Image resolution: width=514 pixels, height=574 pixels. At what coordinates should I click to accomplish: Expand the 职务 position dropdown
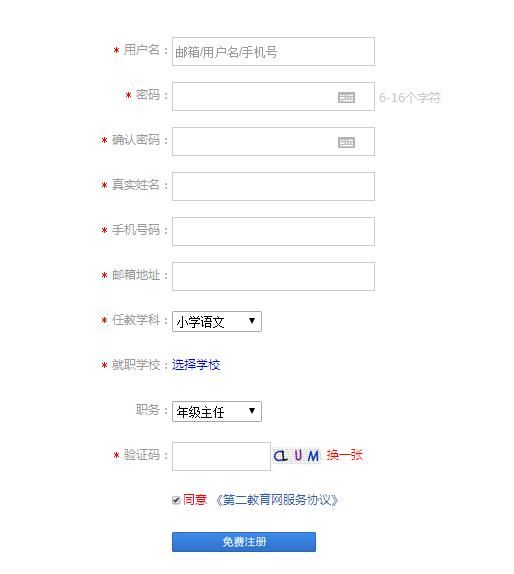click(217, 411)
